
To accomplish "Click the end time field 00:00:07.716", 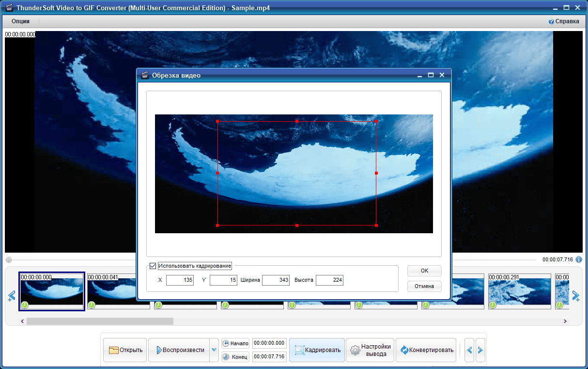I will point(270,357).
